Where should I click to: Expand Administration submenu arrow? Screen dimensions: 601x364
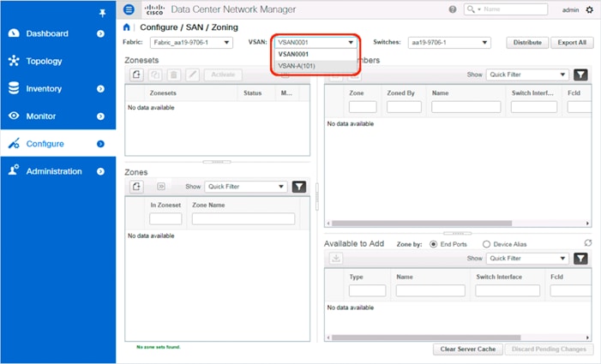point(100,171)
